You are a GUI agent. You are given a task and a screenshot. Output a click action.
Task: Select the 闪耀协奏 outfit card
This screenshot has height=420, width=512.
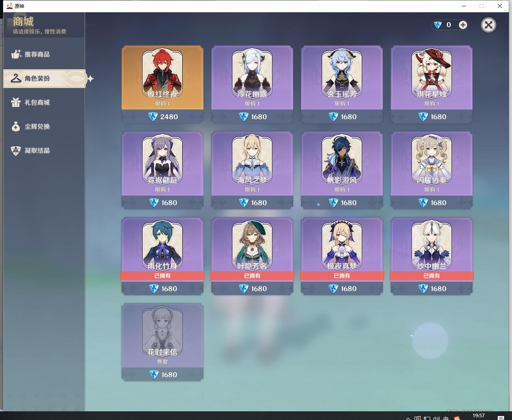431,170
